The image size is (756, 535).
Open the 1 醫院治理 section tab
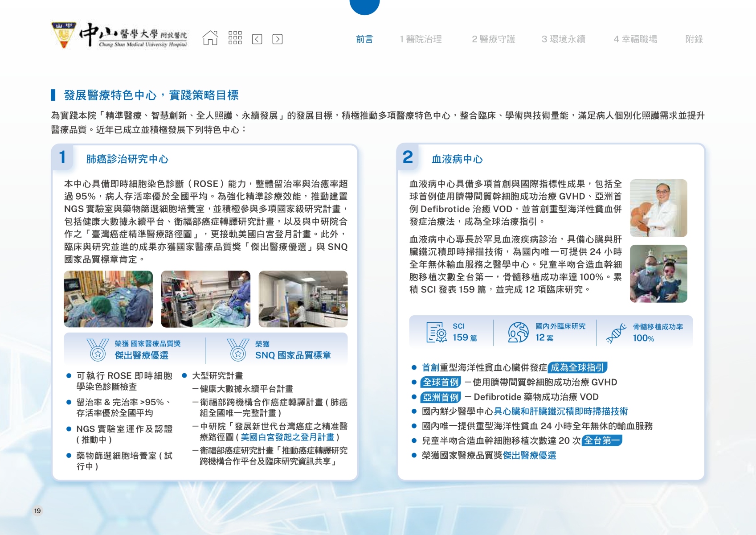(x=421, y=39)
